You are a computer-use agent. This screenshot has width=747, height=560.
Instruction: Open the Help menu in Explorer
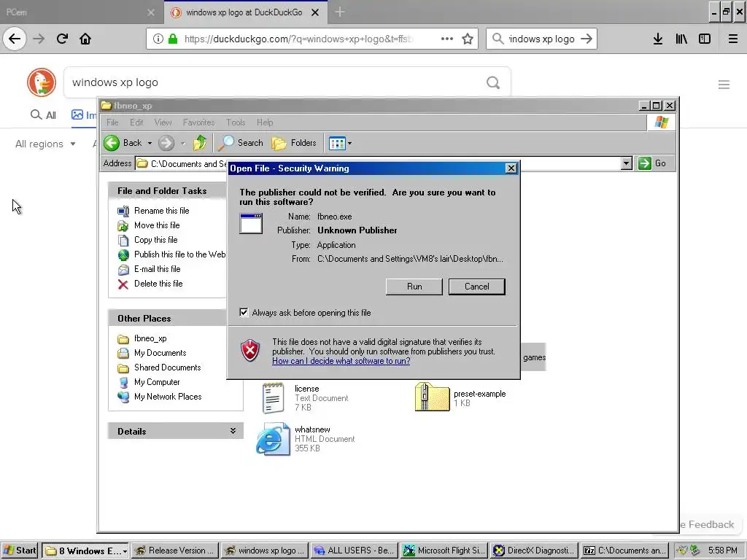[265, 122]
